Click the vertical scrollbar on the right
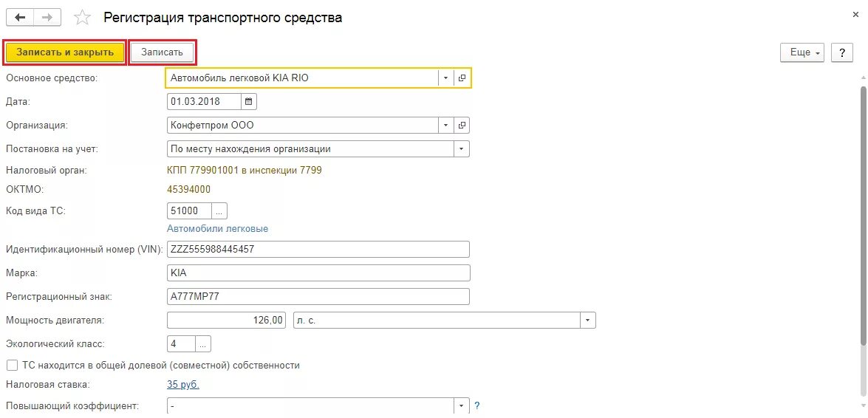 coord(864,216)
